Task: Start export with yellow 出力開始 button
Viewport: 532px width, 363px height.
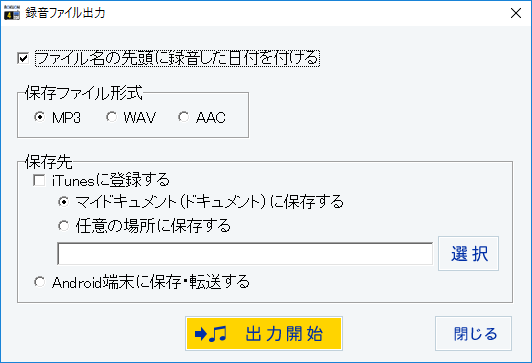Action: click(x=264, y=334)
